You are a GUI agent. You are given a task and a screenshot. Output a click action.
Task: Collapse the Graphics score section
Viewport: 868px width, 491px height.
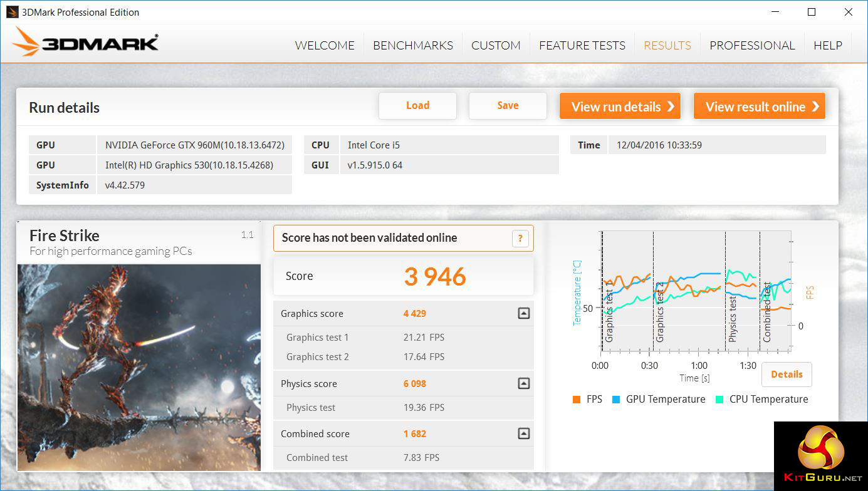[524, 314]
